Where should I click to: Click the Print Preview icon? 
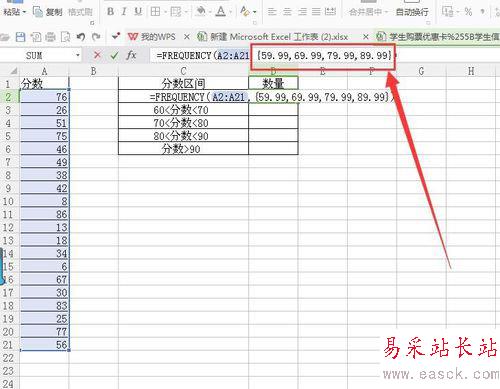coord(65,37)
